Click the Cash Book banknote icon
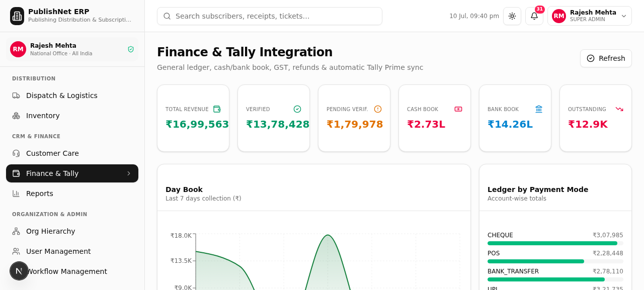This screenshot has width=644, height=290. 458,109
